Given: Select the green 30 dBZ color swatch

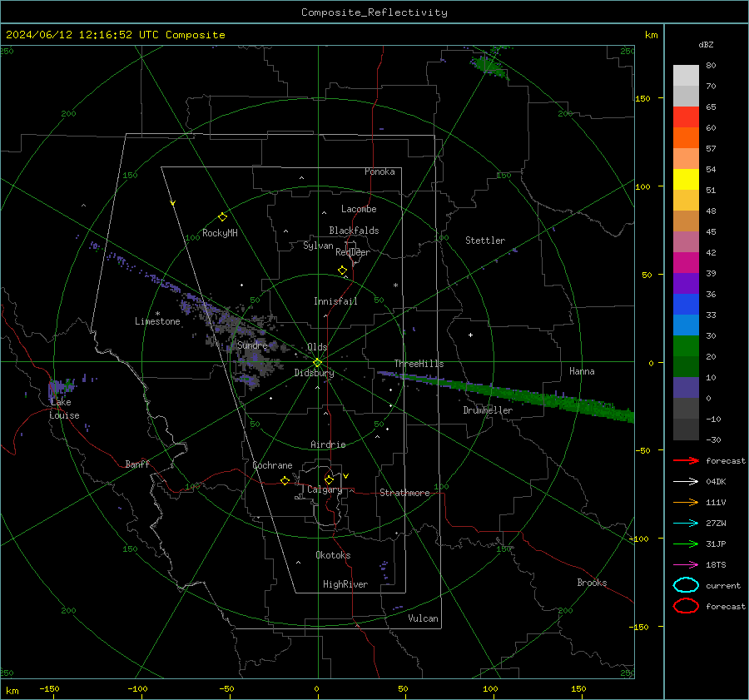Looking at the screenshot, I should click(x=686, y=346).
